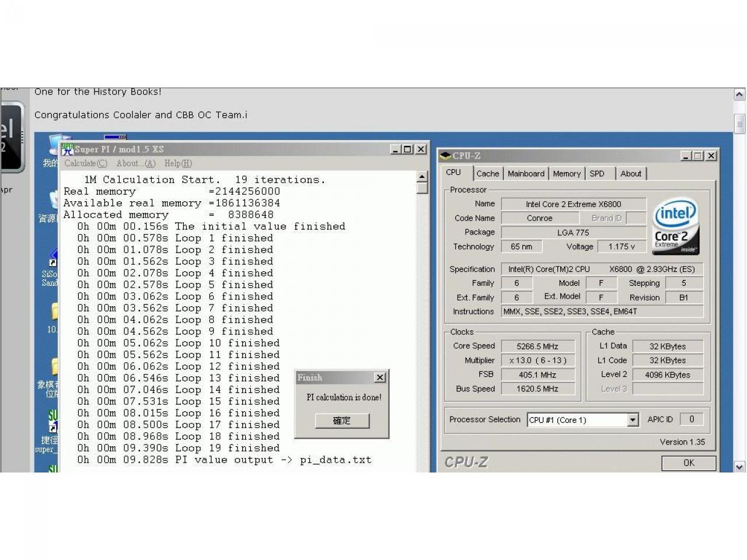This screenshot has height=560, width=747.
Task: Open the Calculate menu in Super PI
Action: click(86, 163)
